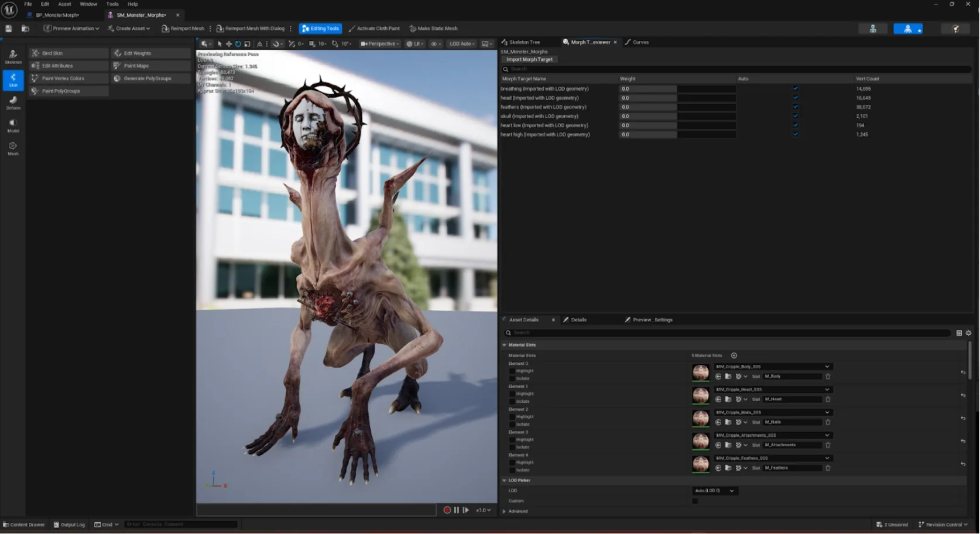Image resolution: width=980 pixels, height=534 pixels.
Task: Enable Isolate checkbox for Element 2
Action: [x=512, y=425]
